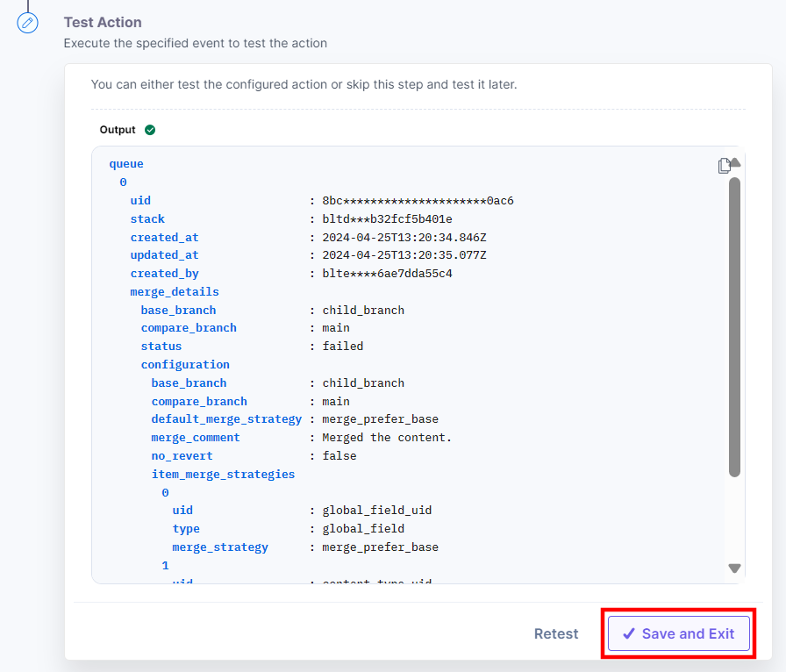Click the green output success checkmark
This screenshot has width=786, height=672.
coord(150,130)
